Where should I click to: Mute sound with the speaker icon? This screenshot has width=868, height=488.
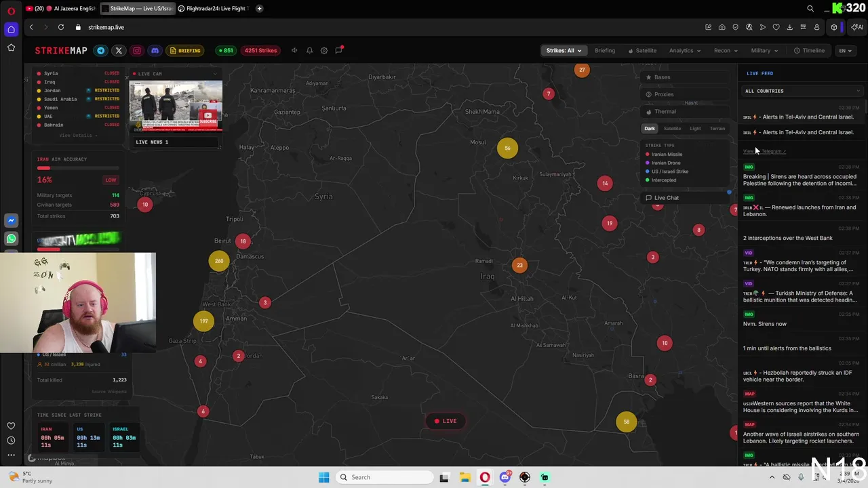coord(294,51)
